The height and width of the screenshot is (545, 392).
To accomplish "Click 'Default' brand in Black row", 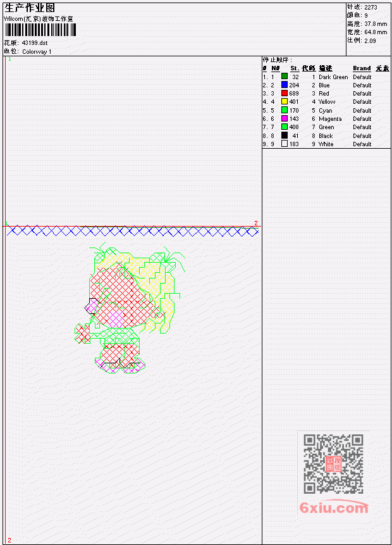I will pos(362,136).
